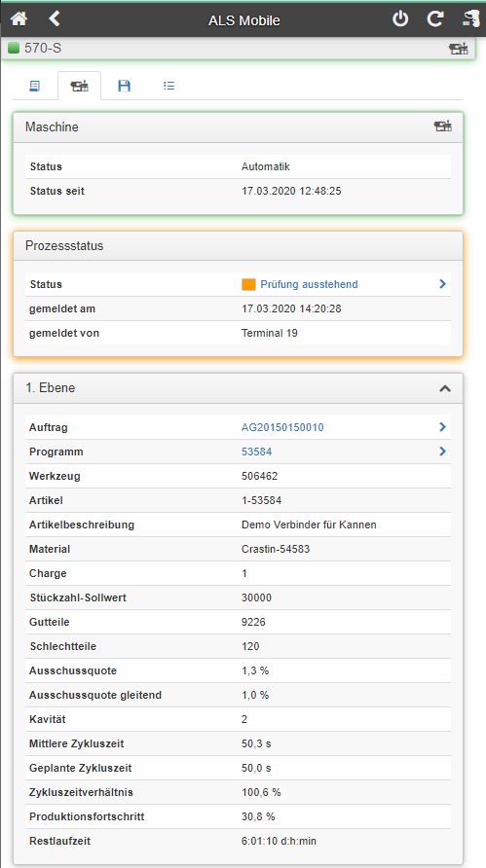Switch to the document notes tab
486x868 pixels.
(34, 86)
